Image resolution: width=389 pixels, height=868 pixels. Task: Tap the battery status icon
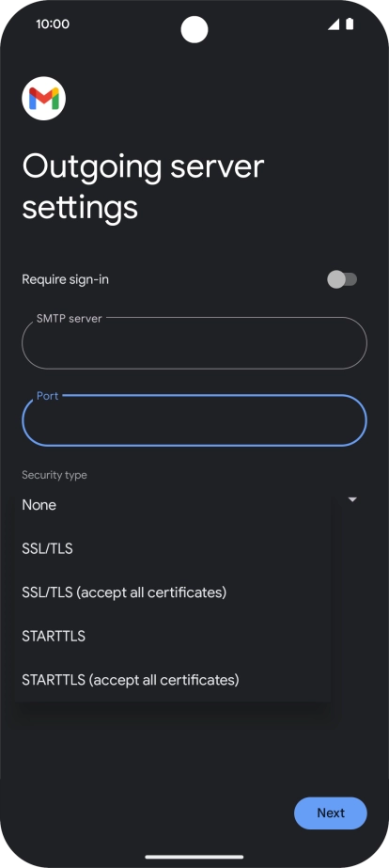coord(350,24)
